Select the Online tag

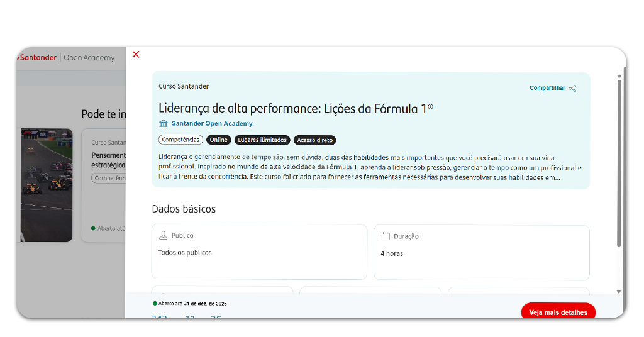pyautogui.click(x=218, y=140)
